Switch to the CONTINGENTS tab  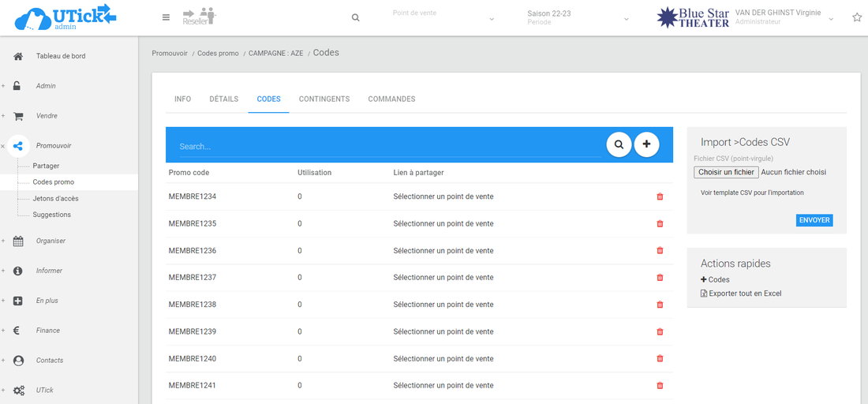[324, 99]
